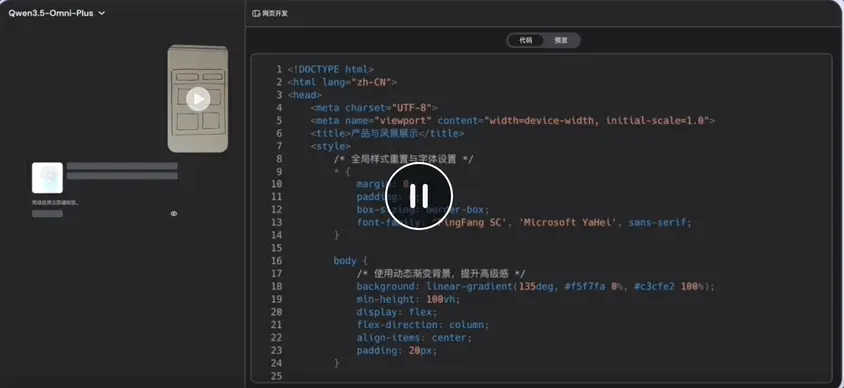Open the Qwen3.5-Omni-Plus model dropdown
Viewport: 844px width, 388px height.
[x=56, y=13]
